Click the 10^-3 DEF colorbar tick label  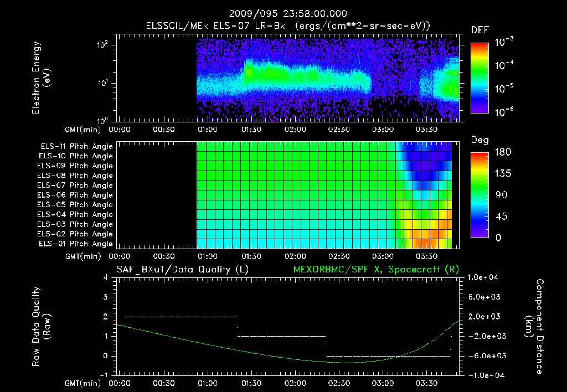tap(504, 42)
